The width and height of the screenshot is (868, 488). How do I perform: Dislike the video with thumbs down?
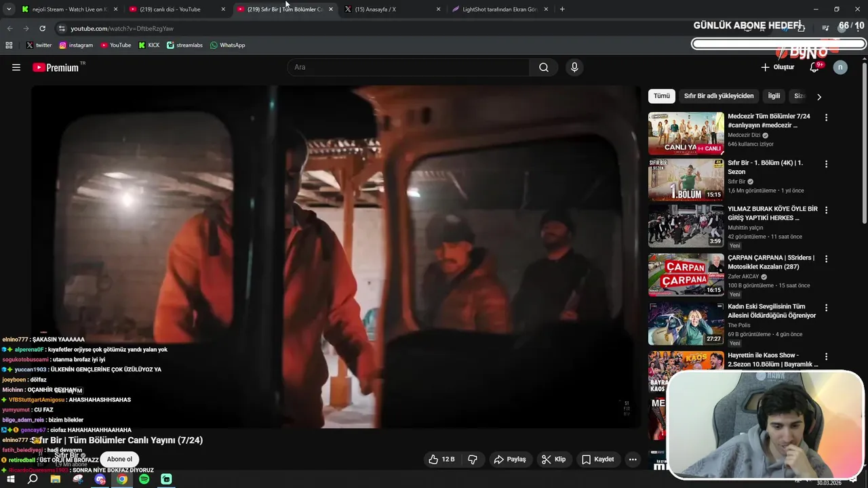(473, 460)
